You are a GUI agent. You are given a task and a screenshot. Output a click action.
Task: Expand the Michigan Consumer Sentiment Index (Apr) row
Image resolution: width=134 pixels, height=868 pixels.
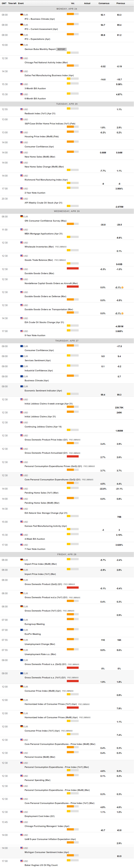(46, 852)
